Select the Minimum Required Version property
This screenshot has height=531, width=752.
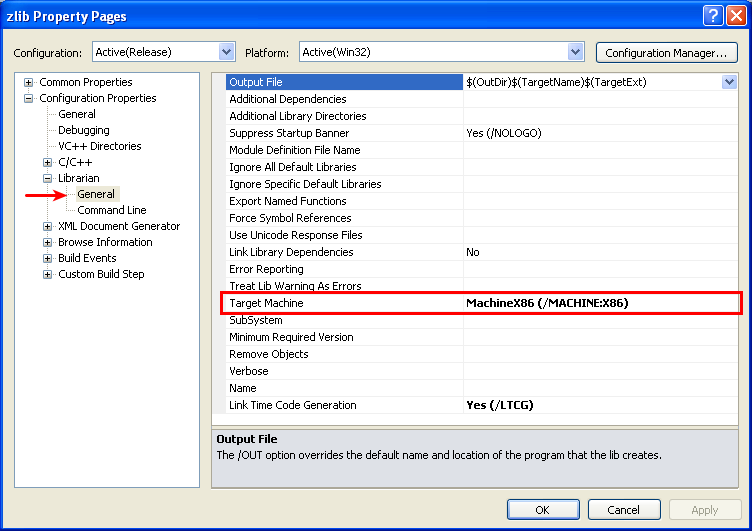click(x=291, y=337)
